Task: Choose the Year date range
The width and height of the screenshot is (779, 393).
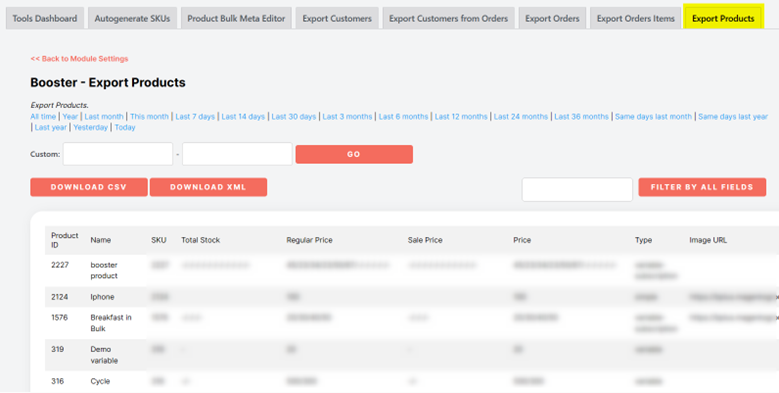Action: click(70, 116)
